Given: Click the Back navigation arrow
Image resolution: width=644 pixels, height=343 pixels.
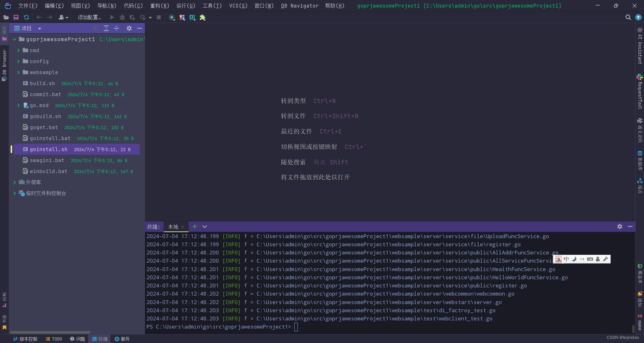Looking at the screenshot, I should coord(39,18).
